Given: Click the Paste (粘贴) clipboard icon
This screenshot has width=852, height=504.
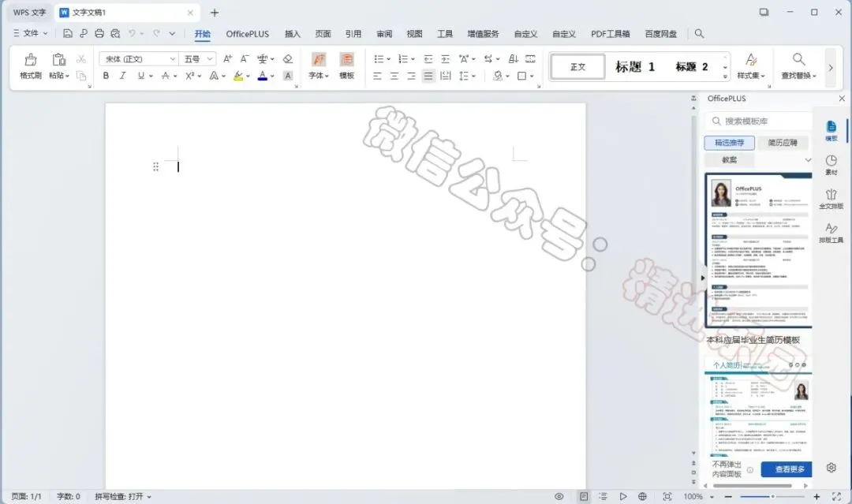Looking at the screenshot, I should [58, 59].
